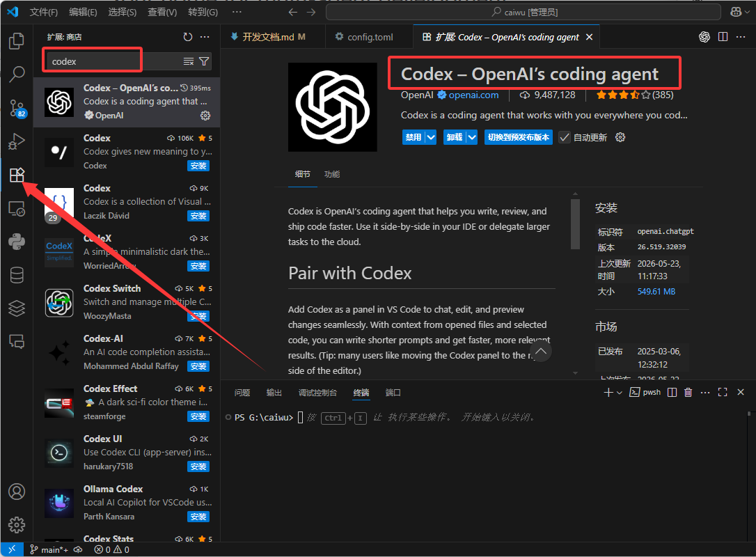Viewport: 756px width, 557px height.
Task: Add a new terminal with plus icon
Action: point(608,393)
